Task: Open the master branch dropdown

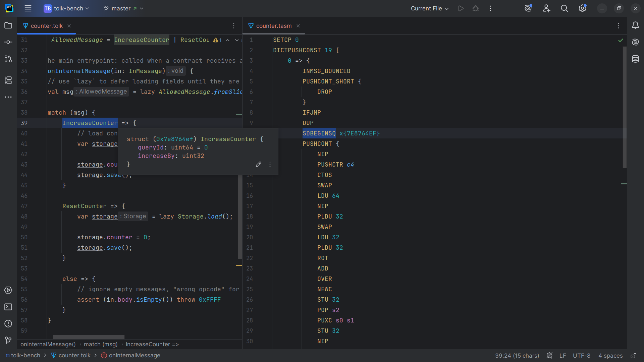Action: point(123,8)
